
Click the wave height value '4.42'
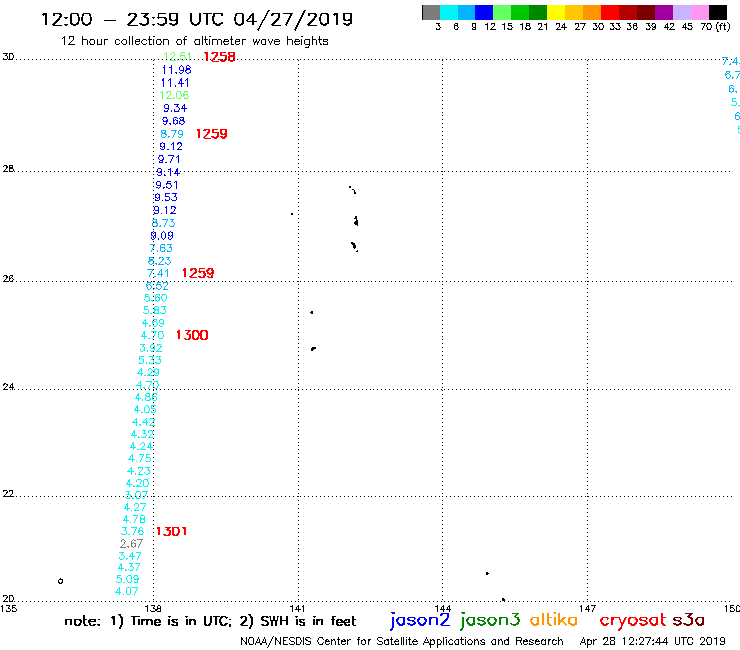[143, 422]
